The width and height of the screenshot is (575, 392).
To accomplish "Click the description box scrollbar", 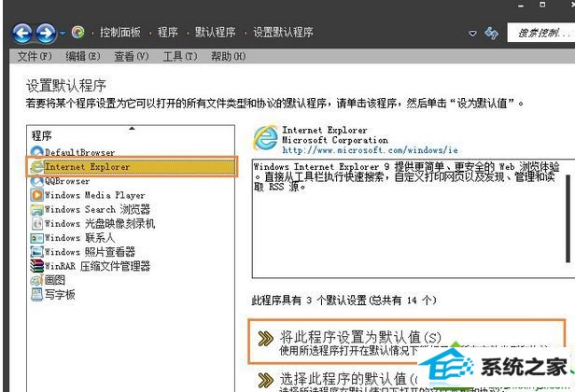I will 568,218.
